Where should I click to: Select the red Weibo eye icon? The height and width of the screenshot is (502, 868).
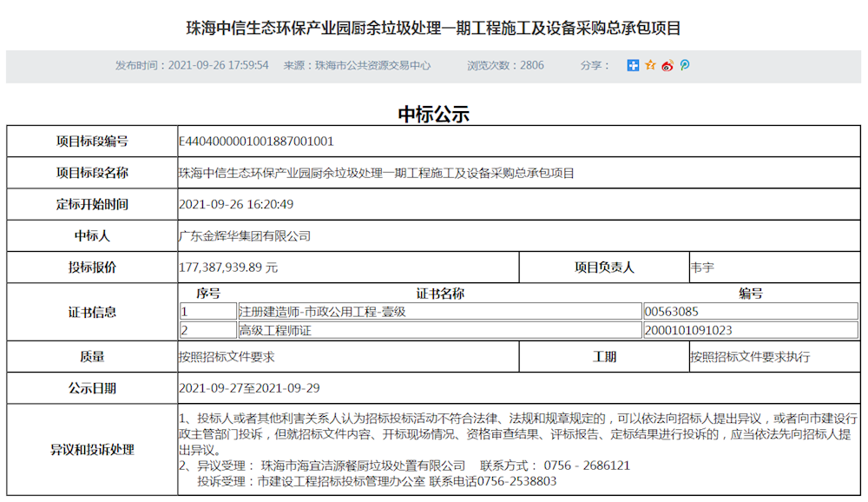point(666,65)
